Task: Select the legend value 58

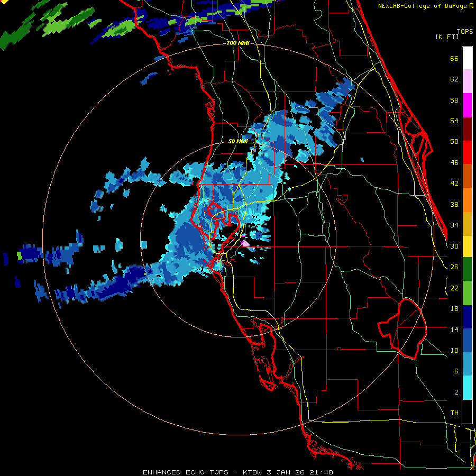Action: [x=454, y=100]
